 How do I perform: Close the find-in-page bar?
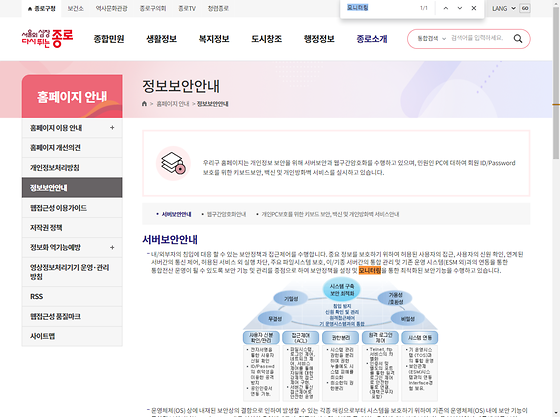pos(474,8)
